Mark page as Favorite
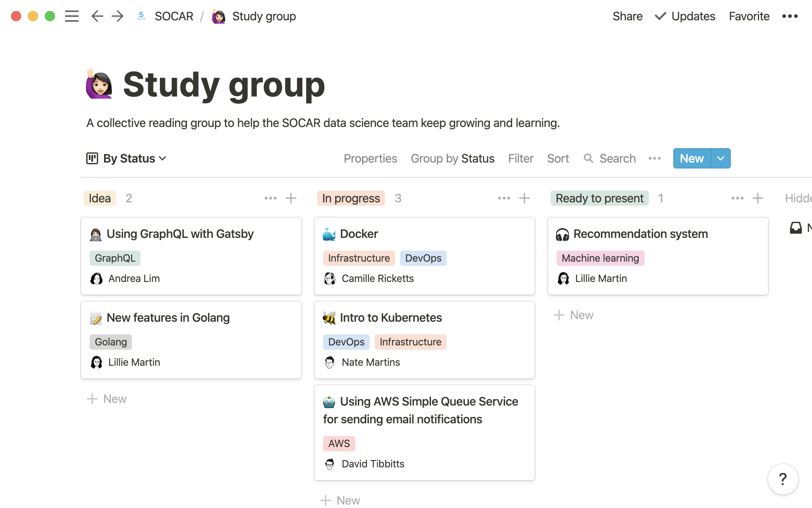This screenshot has width=812, height=508. [x=749, y=16]
